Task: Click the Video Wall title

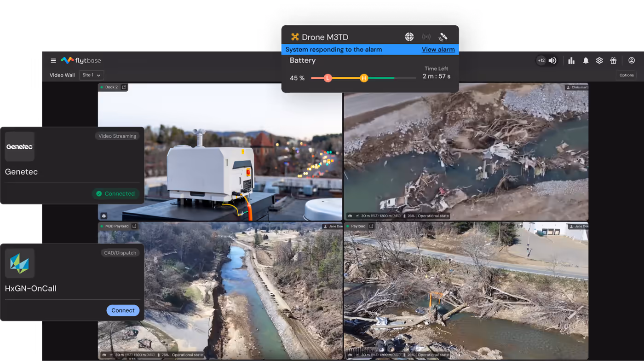Action: pos(62,75)
